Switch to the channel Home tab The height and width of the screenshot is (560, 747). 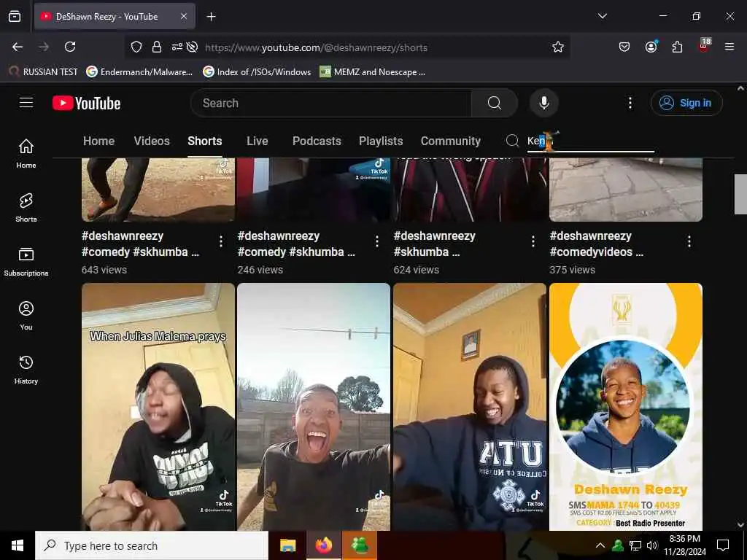click(x=98, y=141)
